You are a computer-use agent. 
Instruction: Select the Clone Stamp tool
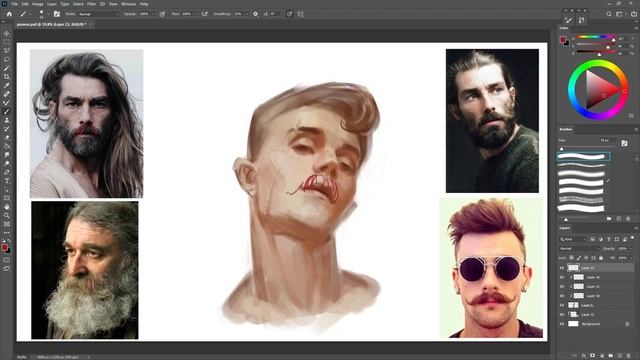(7, 120)
